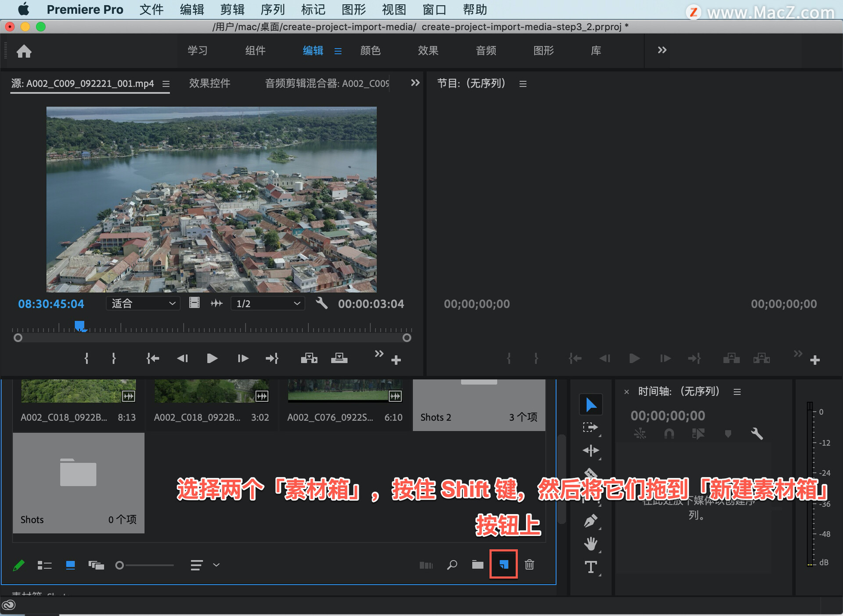Click the New Item icon

coord(504,565)
